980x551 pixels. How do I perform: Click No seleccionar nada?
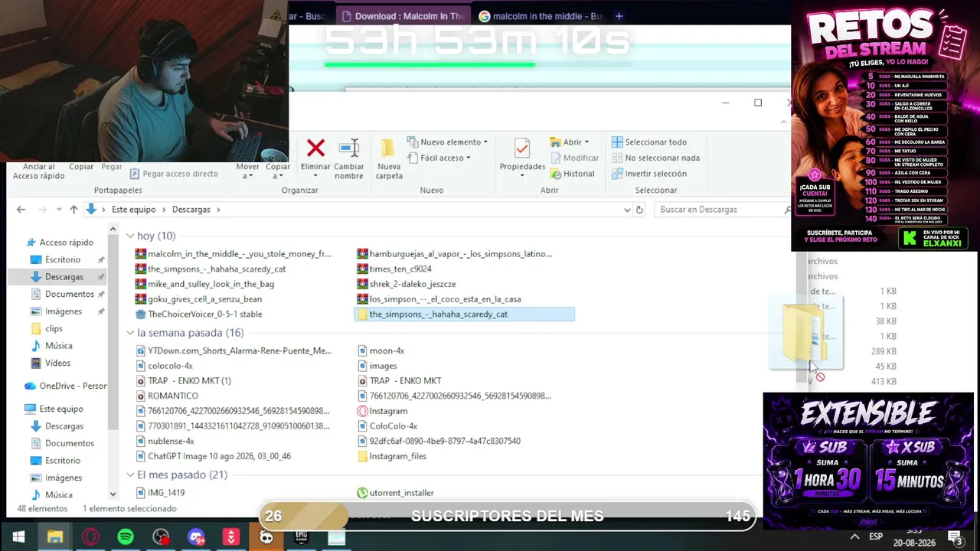click(x=655, y=158)
